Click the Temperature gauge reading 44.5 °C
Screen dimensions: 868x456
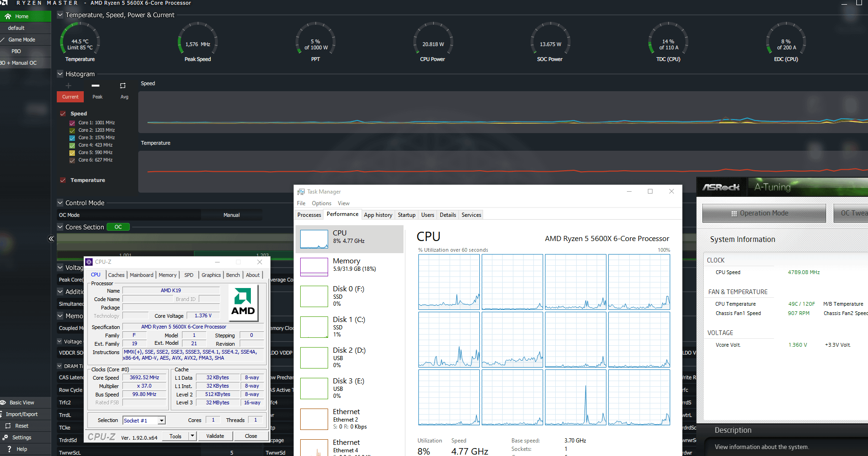(80, 42)
